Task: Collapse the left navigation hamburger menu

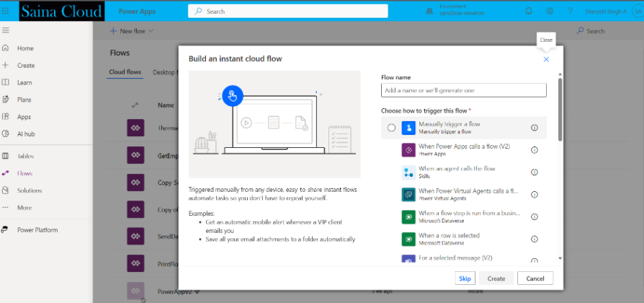Action: (x=6, y=30)
